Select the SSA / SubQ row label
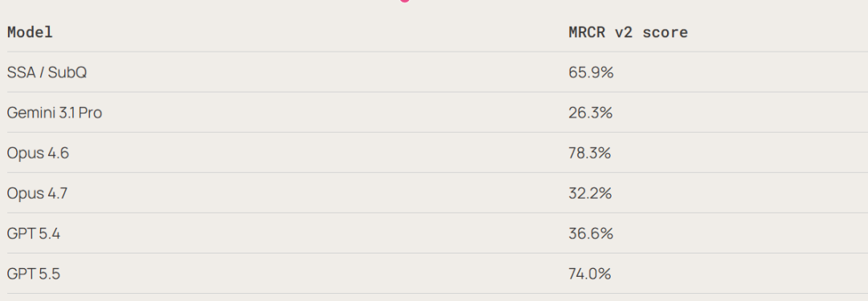Image resolution: width=868 pixels, height=301 pixels. [47, 72]
